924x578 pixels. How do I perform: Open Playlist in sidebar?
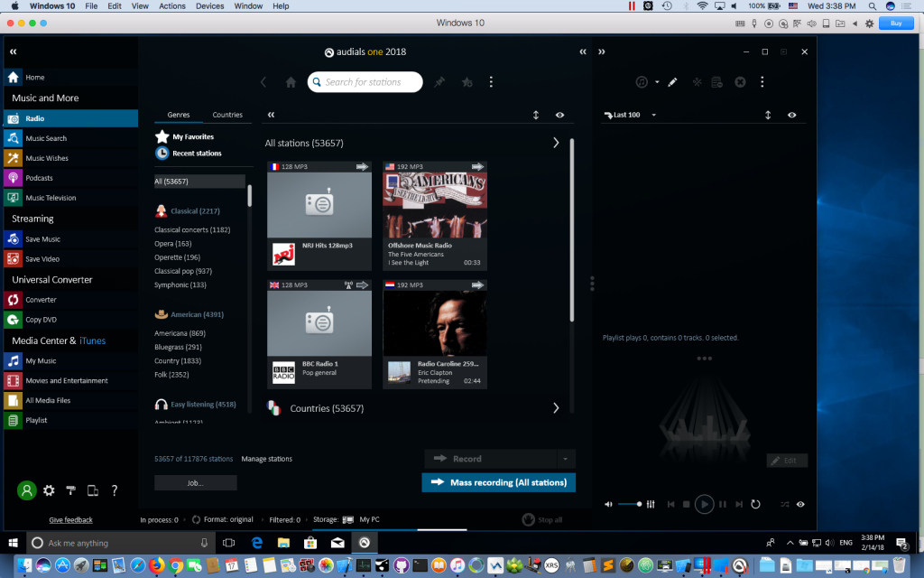point(70,421)
